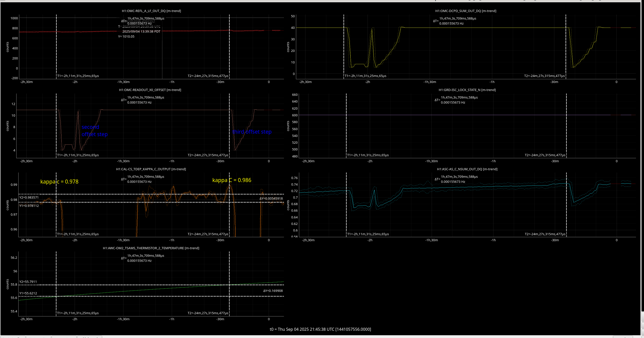The image size is (644, 338).
Task: Click the T2 cursor label in the KAPPA_C plot
Action: coord(208,234)
